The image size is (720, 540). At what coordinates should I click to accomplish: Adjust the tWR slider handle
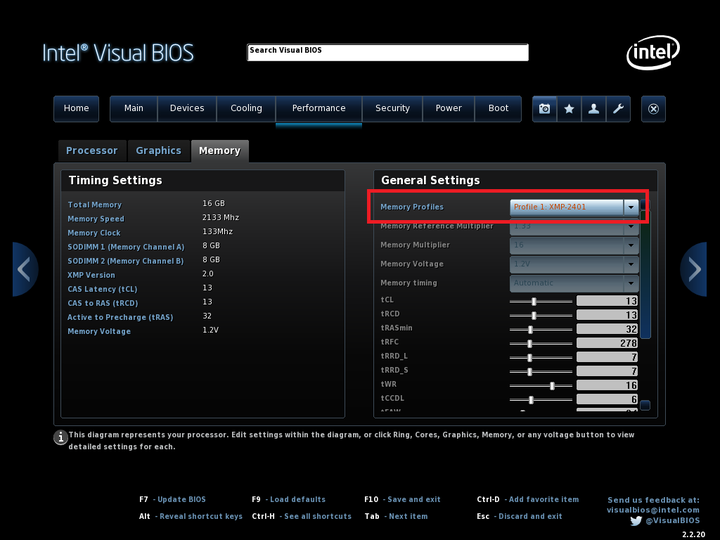(x=552, y=386)
